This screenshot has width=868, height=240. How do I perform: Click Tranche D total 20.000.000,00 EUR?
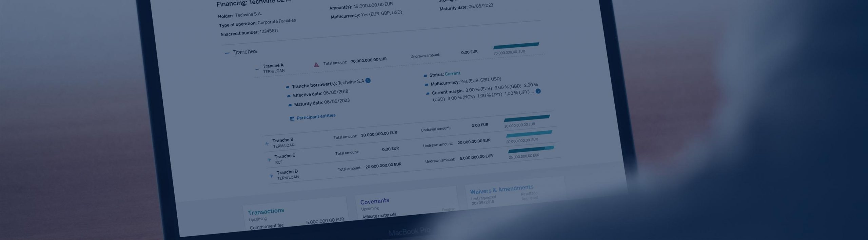383,166
